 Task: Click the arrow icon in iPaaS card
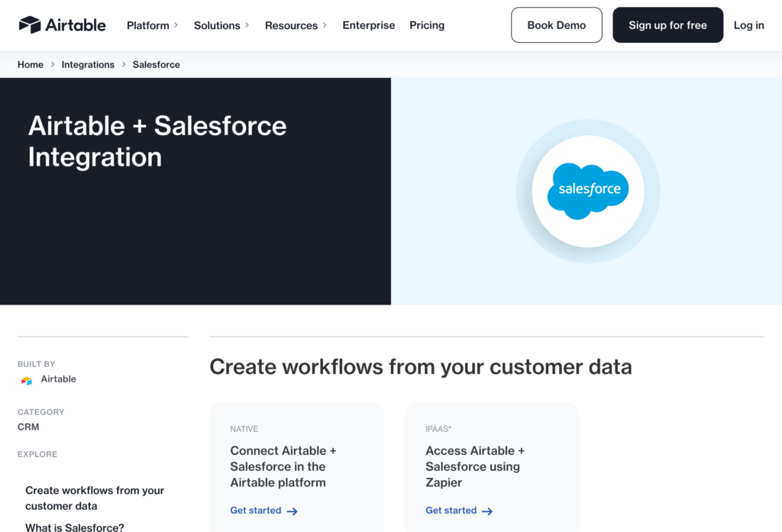coord(487,511)
